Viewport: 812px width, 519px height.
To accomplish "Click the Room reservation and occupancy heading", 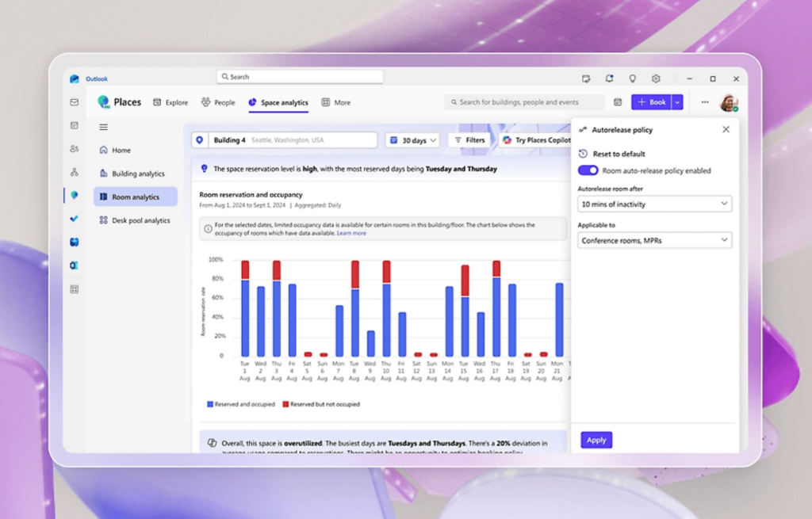I will pos(251,195).
